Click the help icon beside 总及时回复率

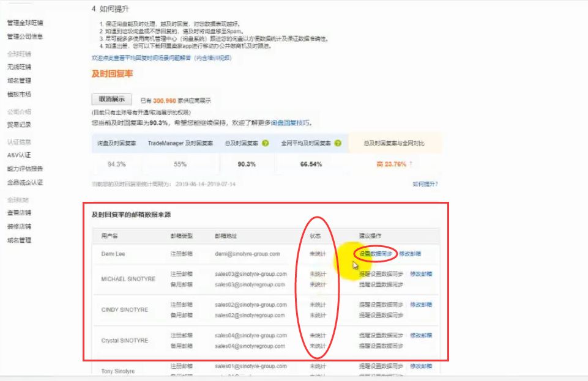[266, 143]
